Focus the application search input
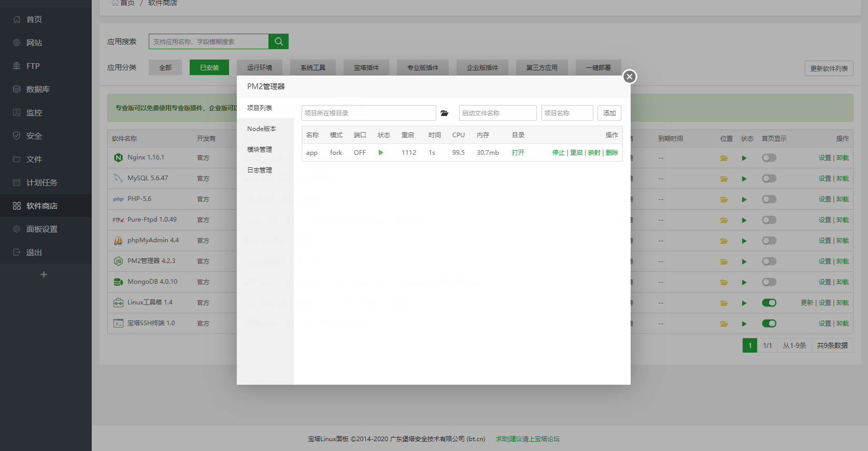Screen dimensions: 868x451 (209, 41)
